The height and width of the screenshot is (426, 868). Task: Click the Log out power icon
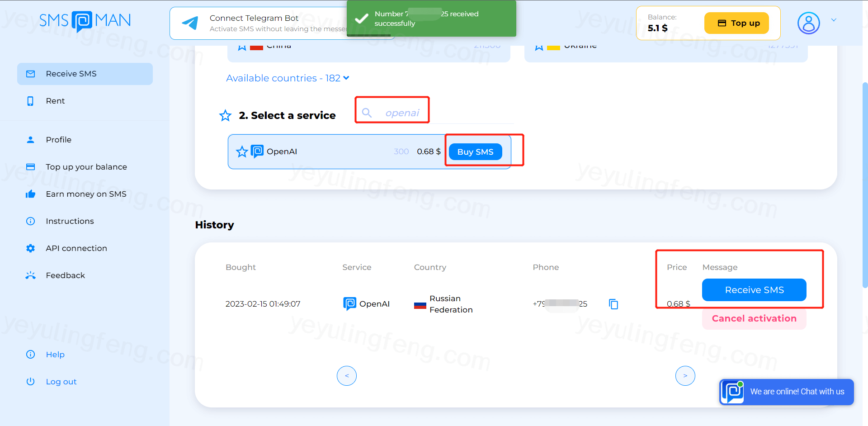click(30, 382)
